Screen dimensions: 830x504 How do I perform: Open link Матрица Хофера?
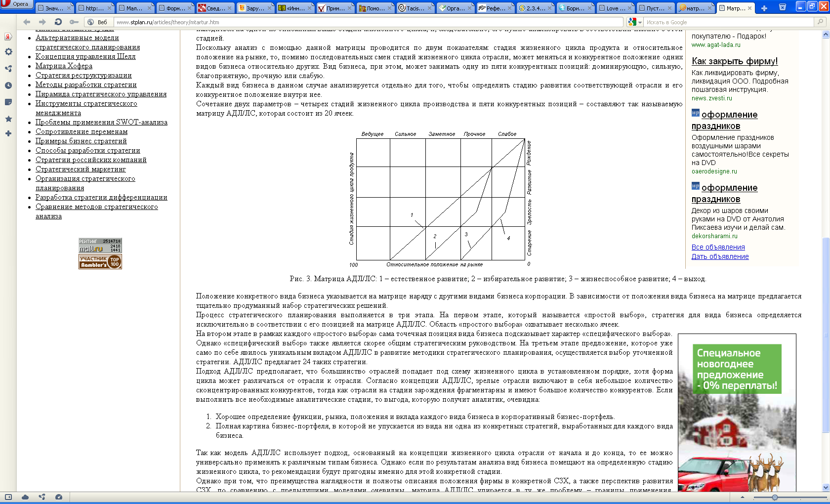click(64, 66)
